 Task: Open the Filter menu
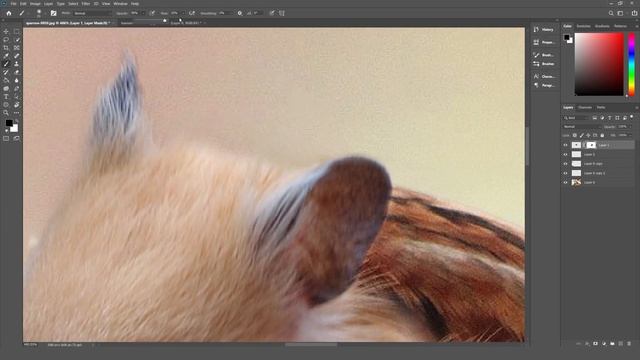tap(86, 3)
